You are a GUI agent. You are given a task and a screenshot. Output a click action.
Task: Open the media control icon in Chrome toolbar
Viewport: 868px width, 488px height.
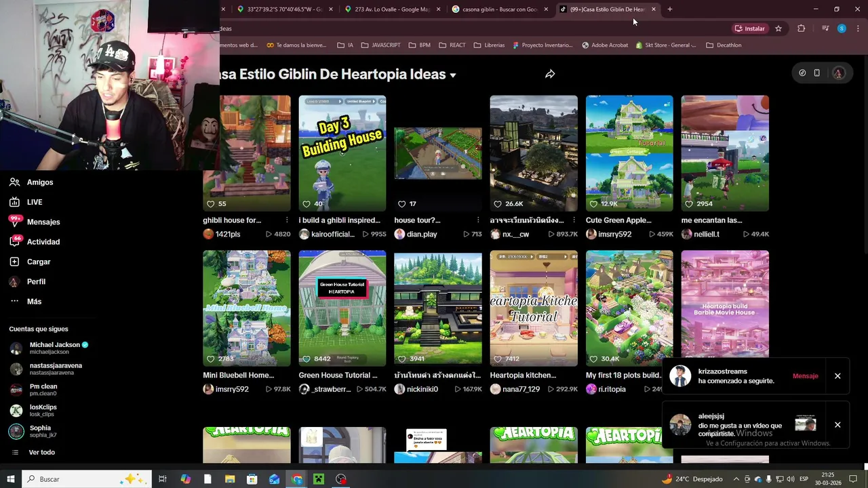click(x=825, y=28)
